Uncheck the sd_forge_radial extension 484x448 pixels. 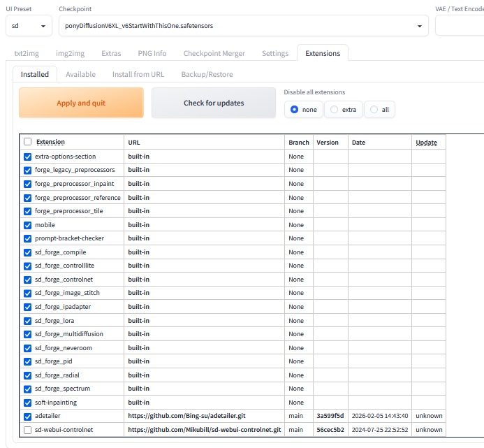coord(27,375)
